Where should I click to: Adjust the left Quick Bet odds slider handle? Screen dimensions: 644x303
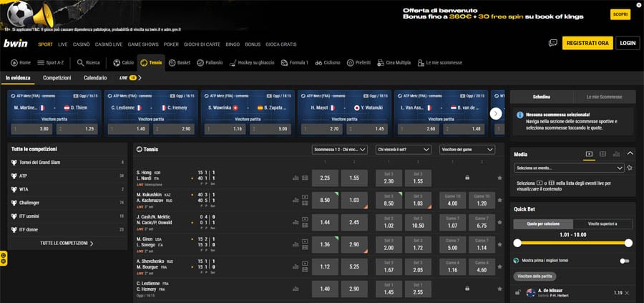coord(517,243)
